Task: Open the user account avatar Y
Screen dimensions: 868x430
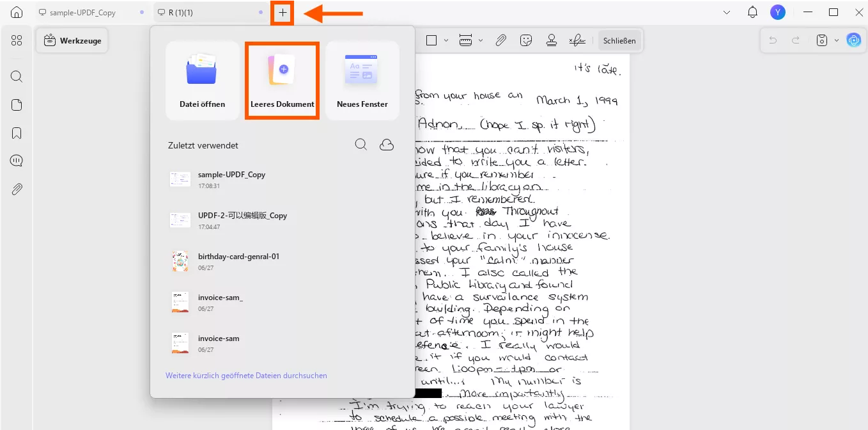Action: (x=778, y=12)
